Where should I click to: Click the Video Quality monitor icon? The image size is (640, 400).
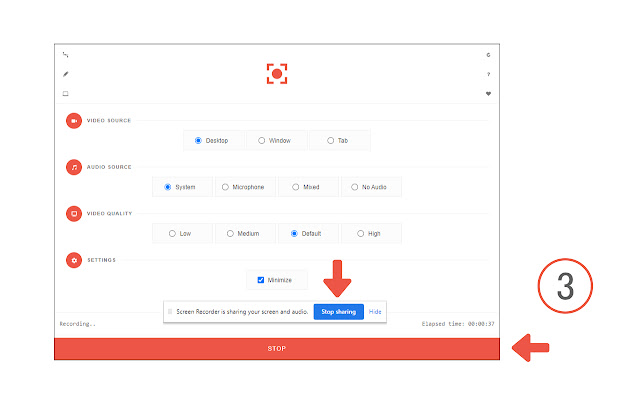click(74, 214)
